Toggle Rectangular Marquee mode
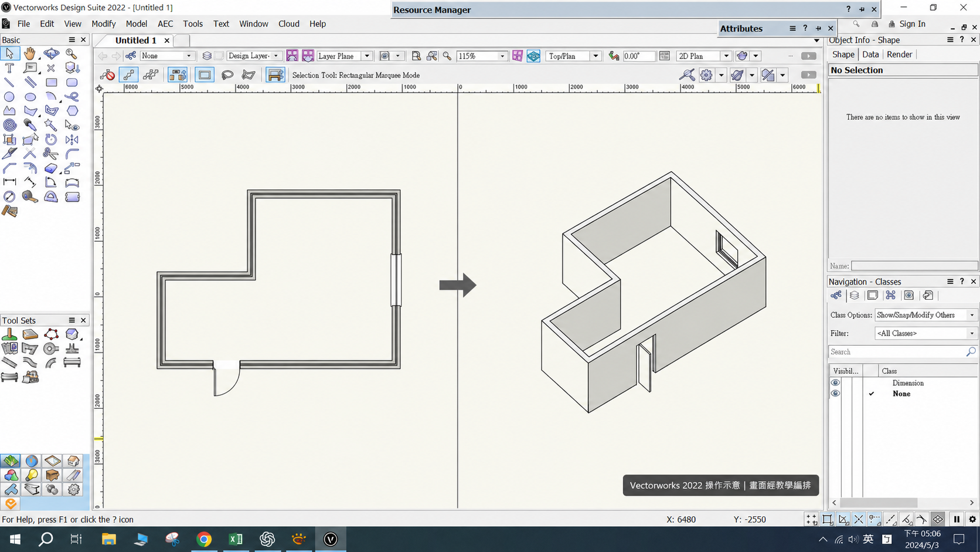 click(204, 75)
